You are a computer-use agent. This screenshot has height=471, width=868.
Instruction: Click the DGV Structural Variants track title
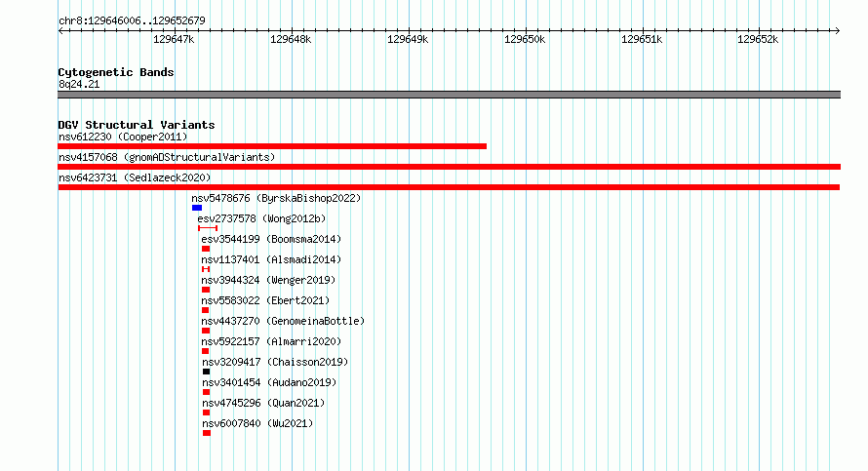[x=137, y=125]
